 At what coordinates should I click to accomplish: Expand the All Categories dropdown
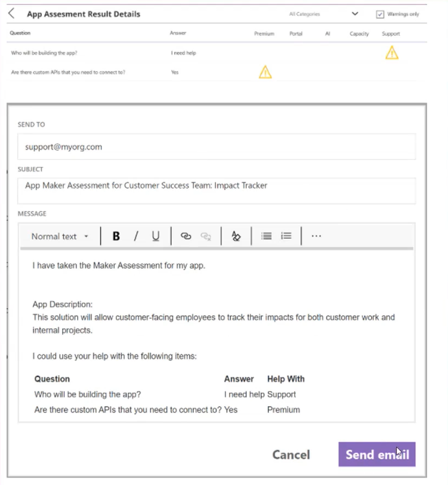pyautogui.click(x=355, y=14)
